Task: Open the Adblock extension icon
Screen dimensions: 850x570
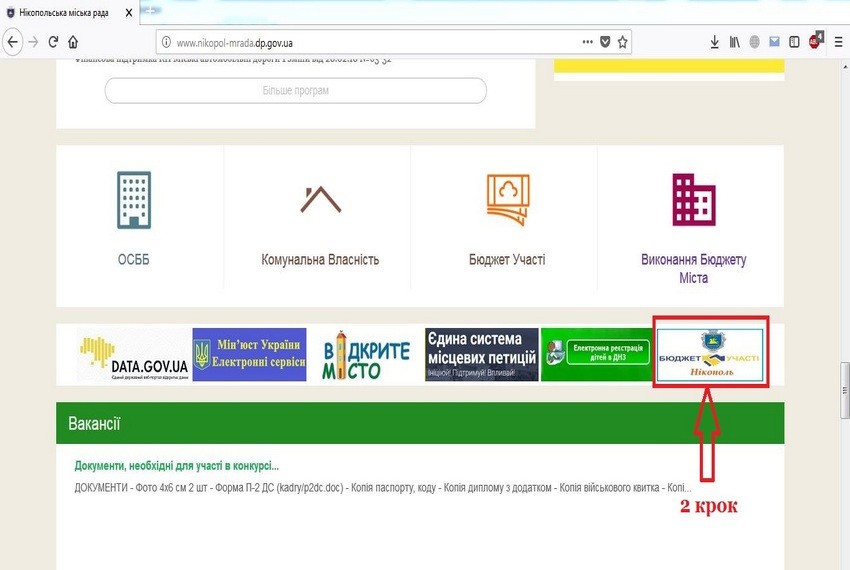Action: tap(815, 41)
